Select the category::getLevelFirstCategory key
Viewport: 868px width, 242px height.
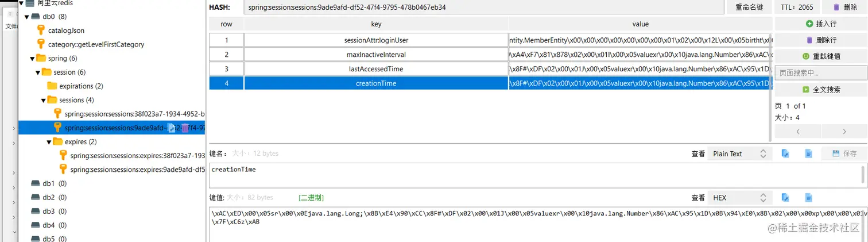[96, 44]
